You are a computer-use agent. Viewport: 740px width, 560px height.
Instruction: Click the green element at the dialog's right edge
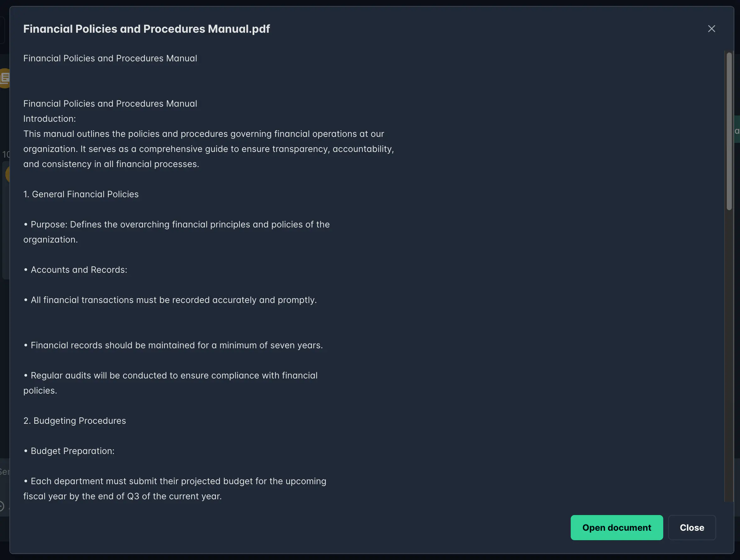[x=737, y=129]
